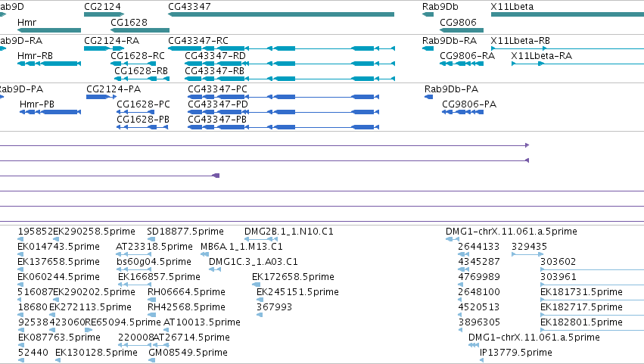Click protein label CG1628-PC
The height and width of the screenshot is (364, 644).
143,104
